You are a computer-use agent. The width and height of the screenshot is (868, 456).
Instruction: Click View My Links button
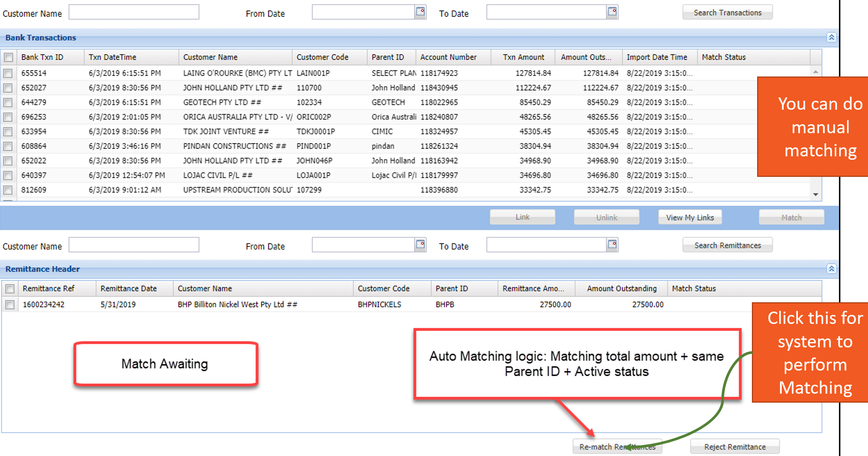690,218
